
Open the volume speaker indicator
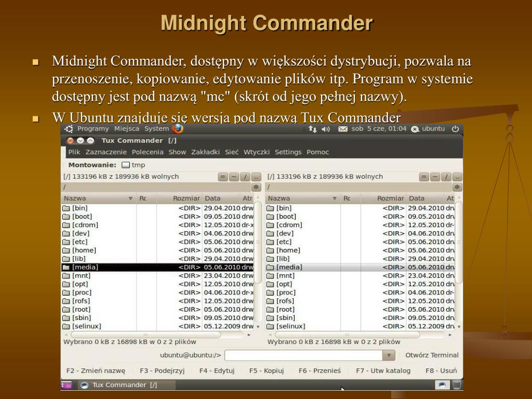coord(326,129)
